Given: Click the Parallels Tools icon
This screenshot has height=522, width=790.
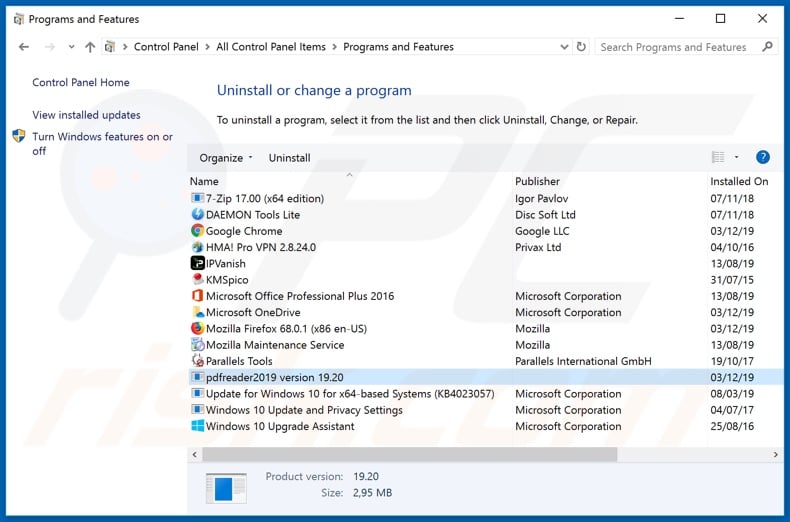Looking at the screenshot, I should pos(198,361).
